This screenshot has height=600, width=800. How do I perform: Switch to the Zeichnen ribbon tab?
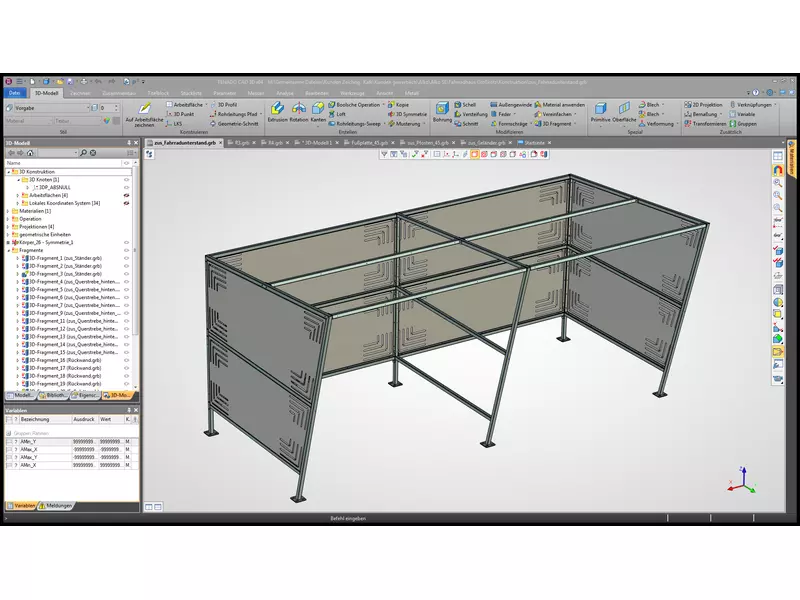[x=80, y=92]
